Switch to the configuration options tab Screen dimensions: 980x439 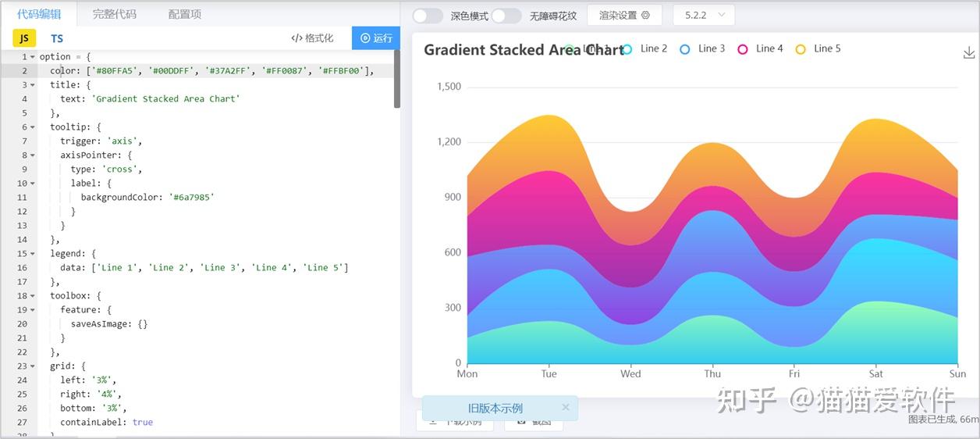pyautogui.click(x=185, y=14)
